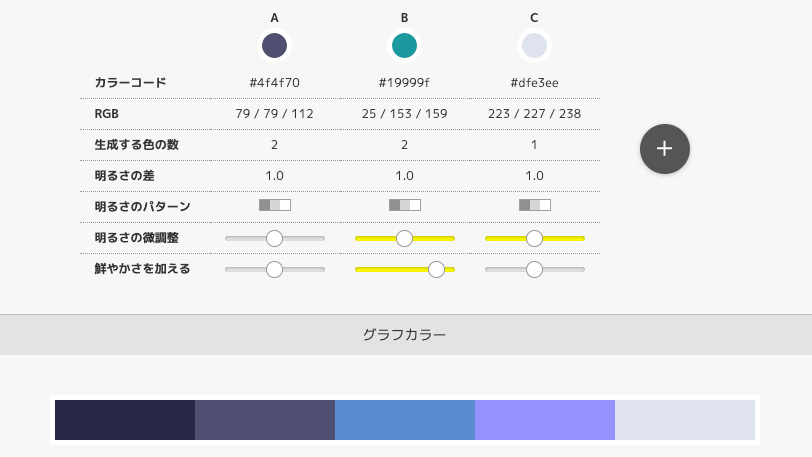The height and width of the screenshot is (457, 812).
Task: Click the 鮮やかさを加える row label
Action: tap(142, 269)
